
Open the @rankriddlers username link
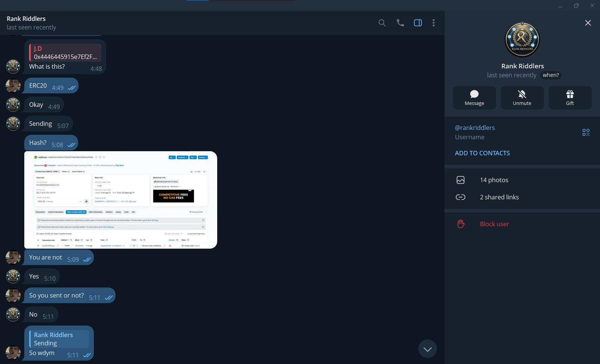(x=475, y=128)
